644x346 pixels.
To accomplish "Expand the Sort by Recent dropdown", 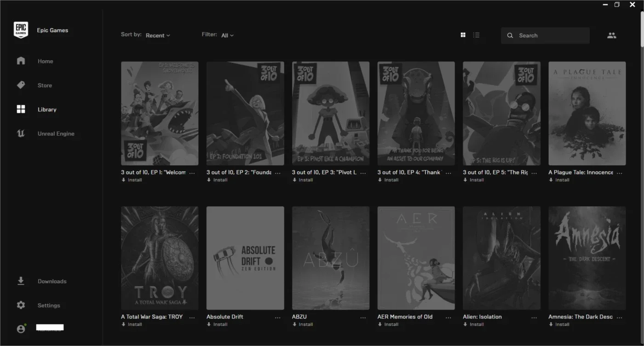I will tap(158, 35).
